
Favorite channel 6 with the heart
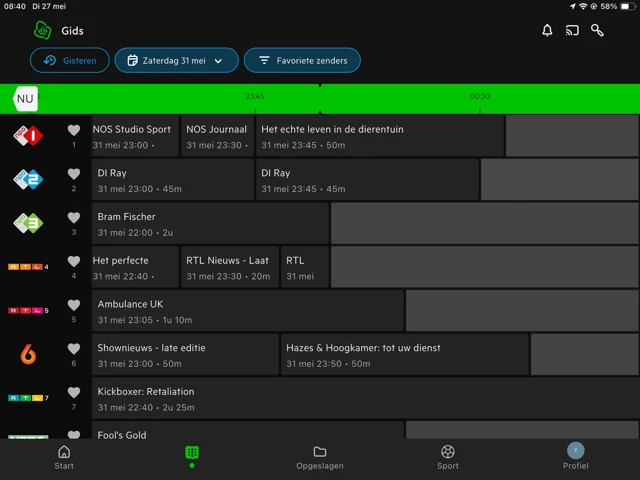(x=74, y=349)
